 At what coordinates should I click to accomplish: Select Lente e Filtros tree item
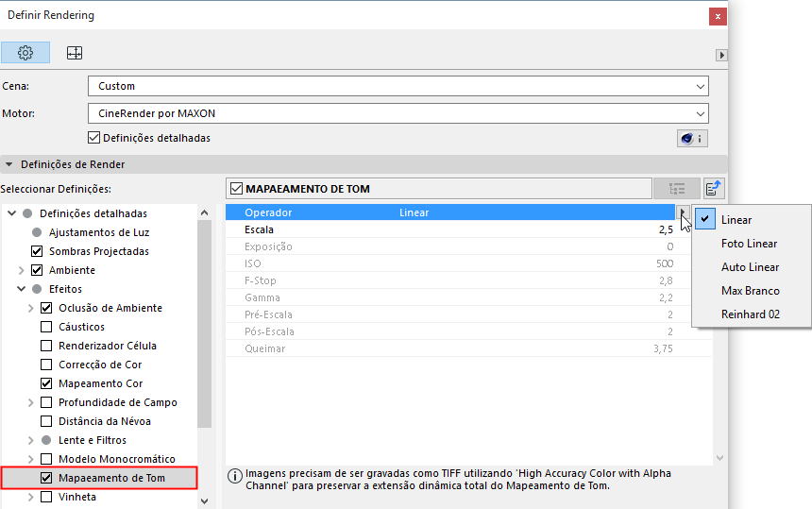point(93,440)
